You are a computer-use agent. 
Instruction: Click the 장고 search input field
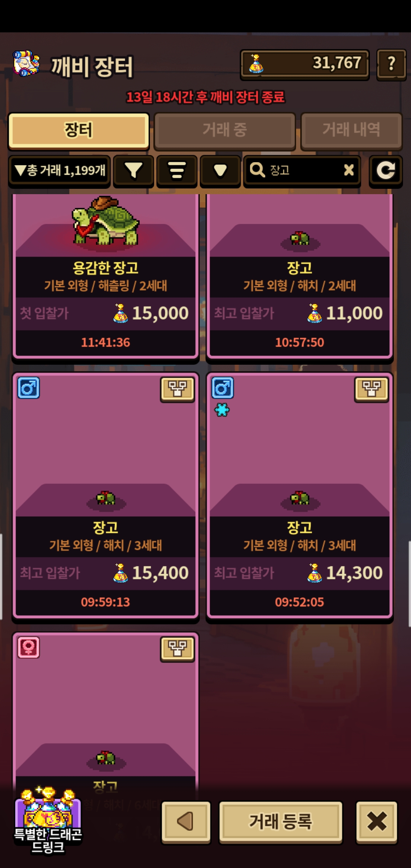(302, 171)
